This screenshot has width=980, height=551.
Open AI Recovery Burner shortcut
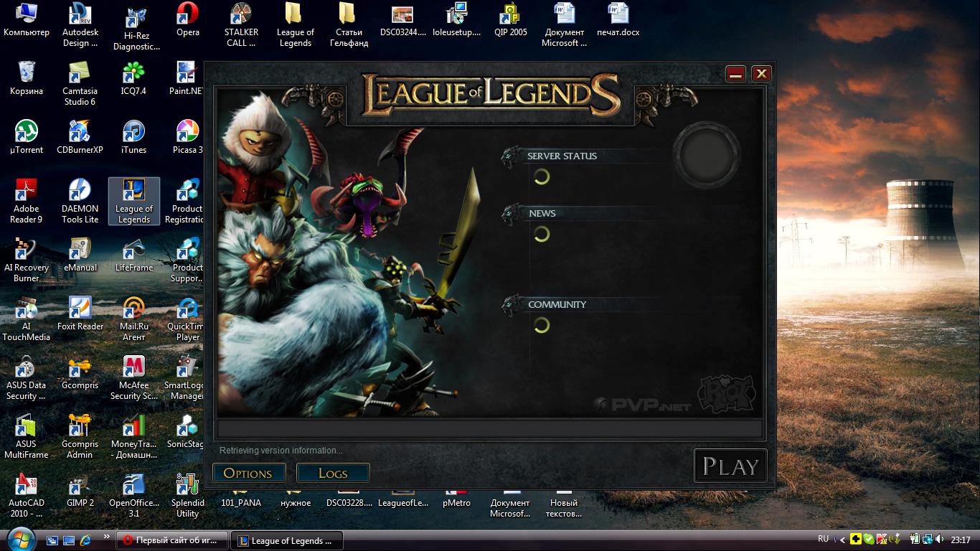(x=27, y=260)
